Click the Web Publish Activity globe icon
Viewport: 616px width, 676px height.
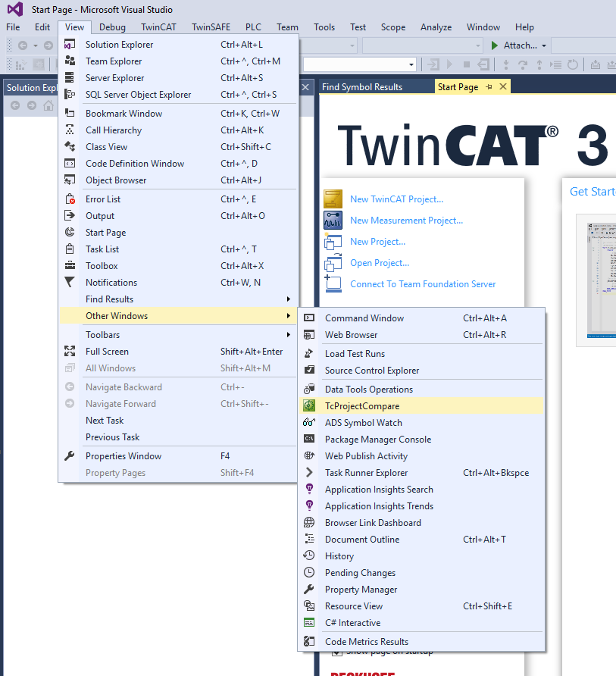(309, 456)
